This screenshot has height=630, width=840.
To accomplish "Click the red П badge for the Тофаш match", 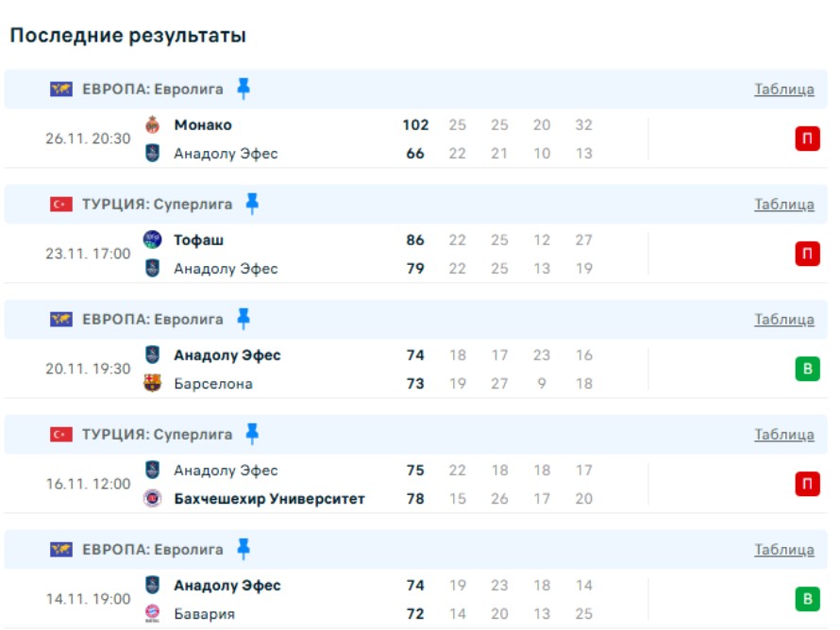I will coord(807,255).
